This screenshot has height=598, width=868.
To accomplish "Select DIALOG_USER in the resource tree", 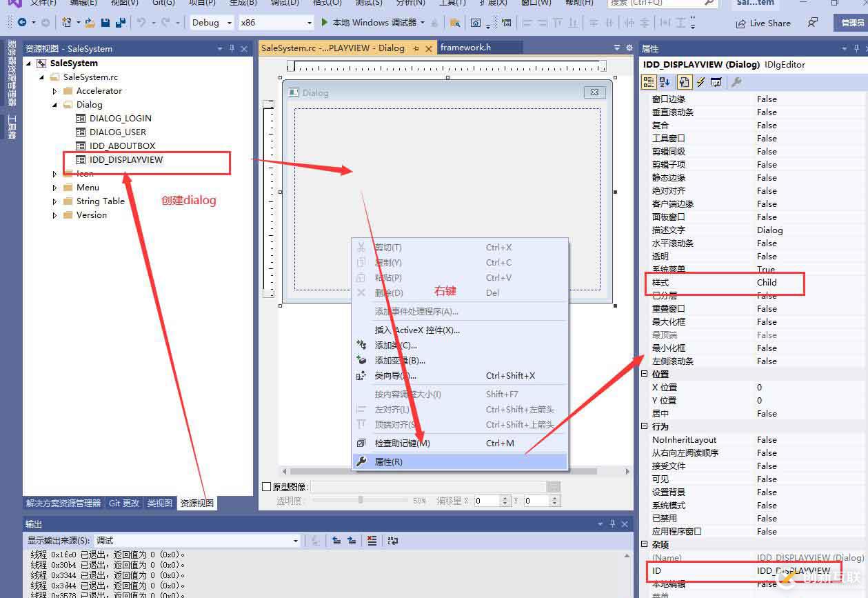I will click(118, 132).
